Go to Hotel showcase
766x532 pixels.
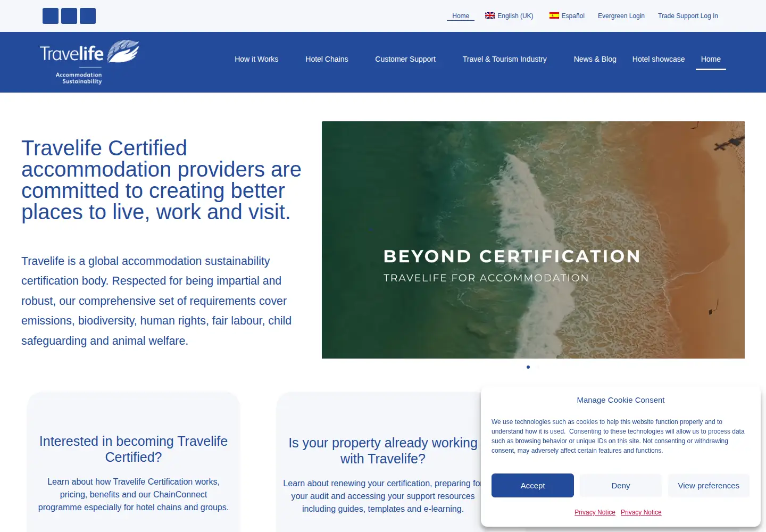pyautogui.click(x=659, y=59)
